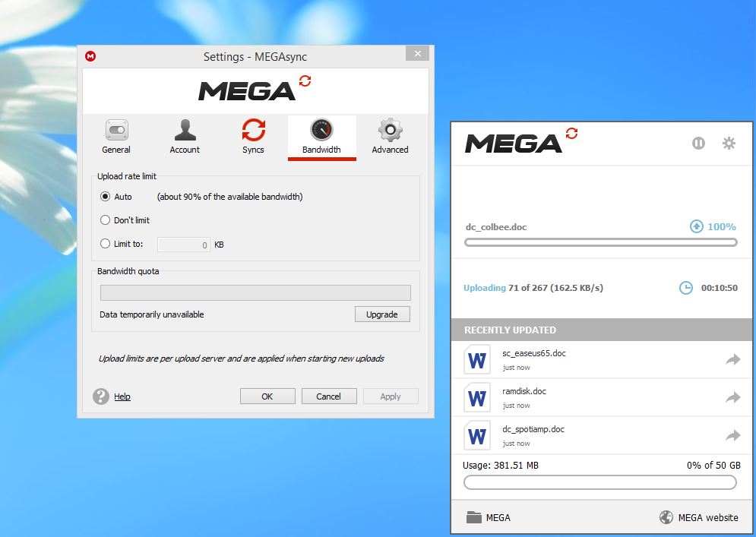The image size is (756, 537).
Task: Confirm settings with OK
Action: (267, 396)
